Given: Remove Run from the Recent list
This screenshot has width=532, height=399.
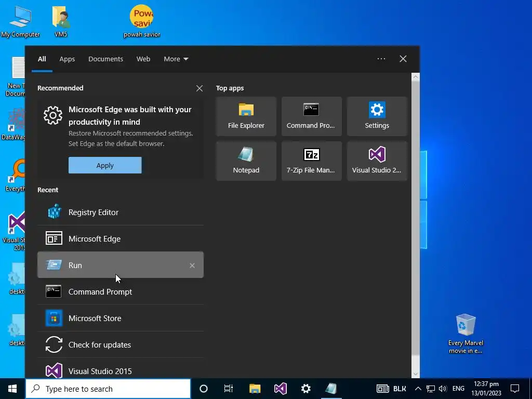Looking at the screenshot, I should coord(192,265).
